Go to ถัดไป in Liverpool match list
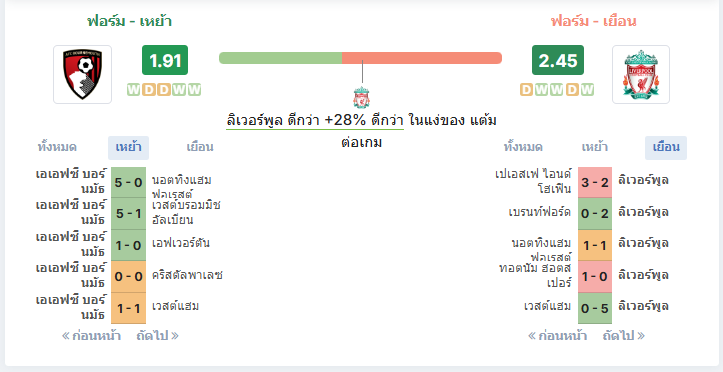Image resolution: width=723 pixels, height=372 pixels. (624, 336)
